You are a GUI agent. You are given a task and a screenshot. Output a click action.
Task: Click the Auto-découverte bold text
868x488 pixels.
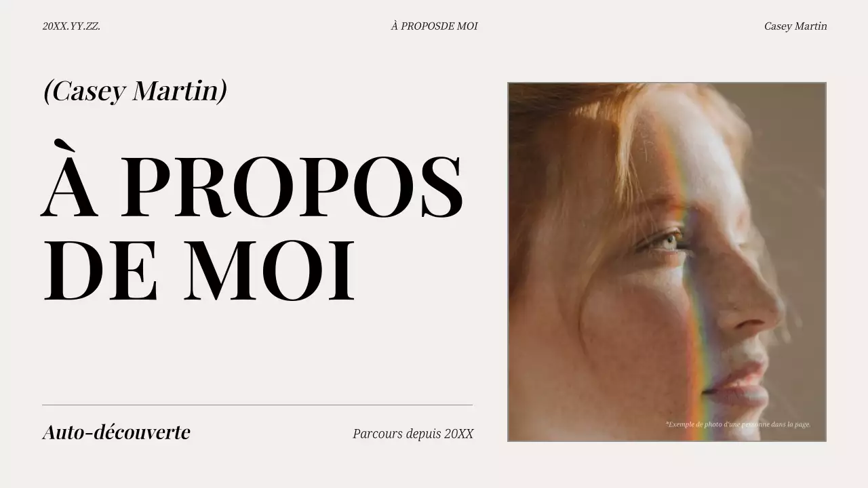click(116, 432)
